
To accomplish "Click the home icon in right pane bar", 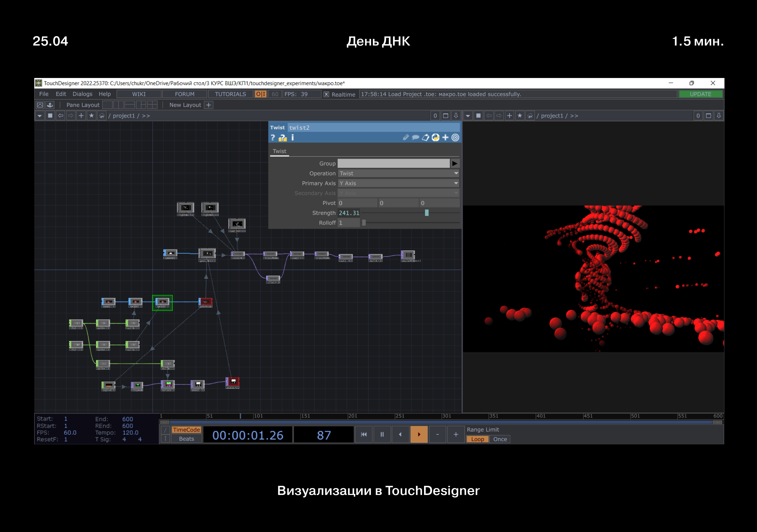I will (x=530, y=116).
